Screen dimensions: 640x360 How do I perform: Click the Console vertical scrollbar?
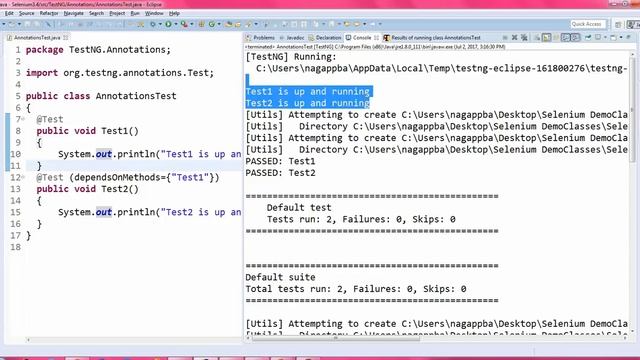632,110
